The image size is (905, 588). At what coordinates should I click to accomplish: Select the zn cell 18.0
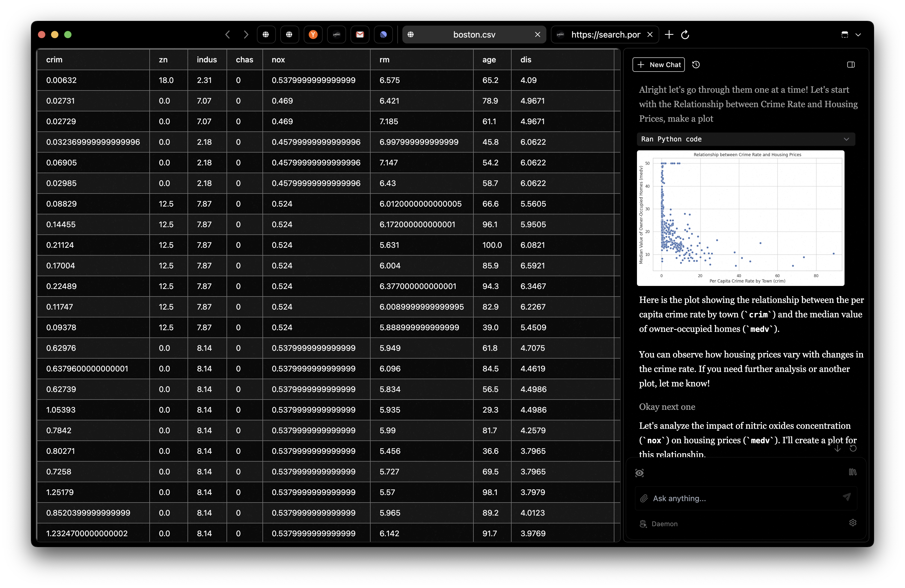[169, 80]
